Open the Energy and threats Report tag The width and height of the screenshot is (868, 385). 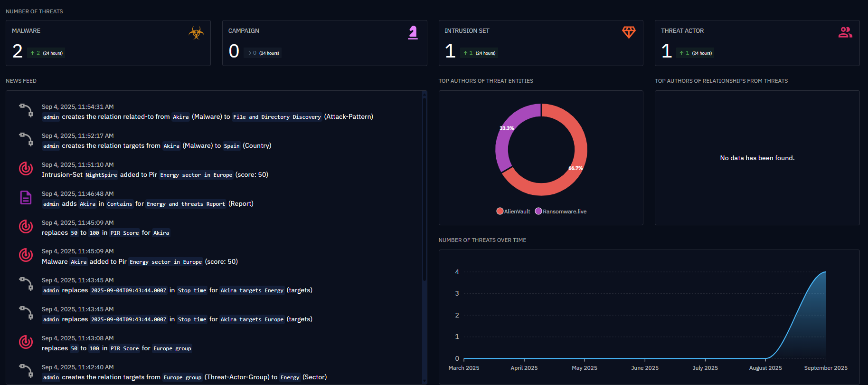pos(186,204)
